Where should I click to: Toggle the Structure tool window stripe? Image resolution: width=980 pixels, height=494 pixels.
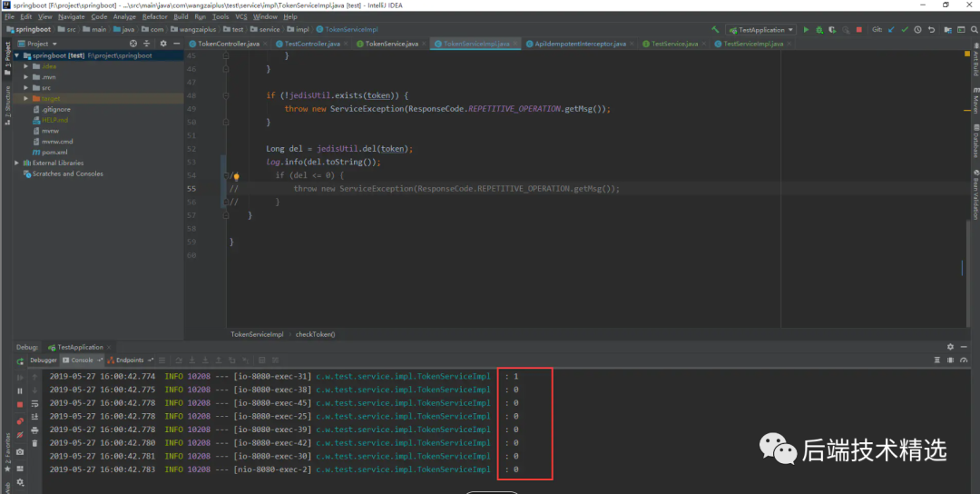(x=7, y=104)
